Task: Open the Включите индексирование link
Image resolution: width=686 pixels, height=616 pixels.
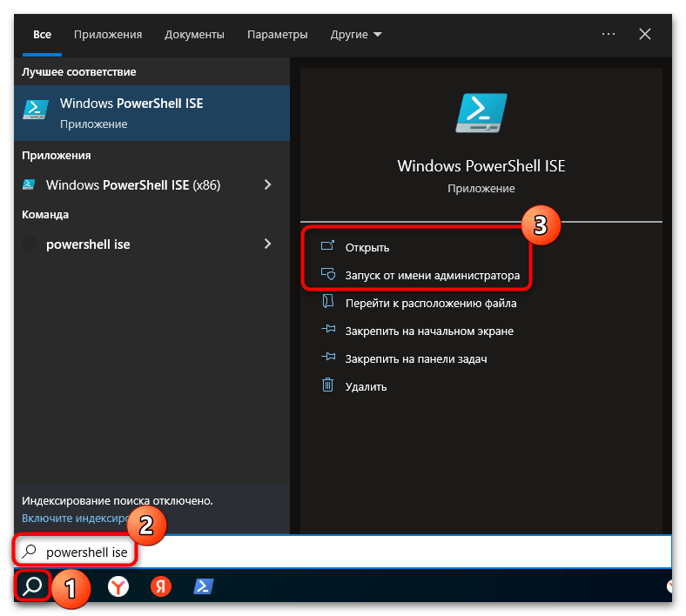Action: [74, 518]
